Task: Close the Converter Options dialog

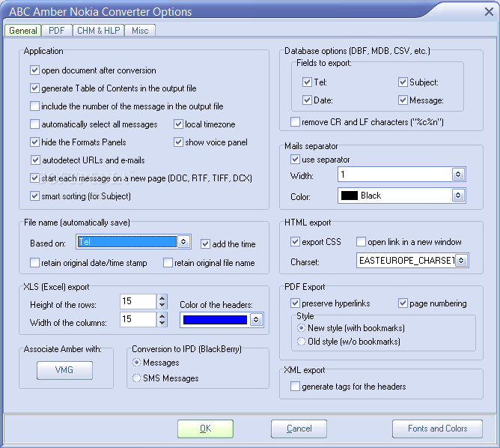Action: tap(489, 12)
